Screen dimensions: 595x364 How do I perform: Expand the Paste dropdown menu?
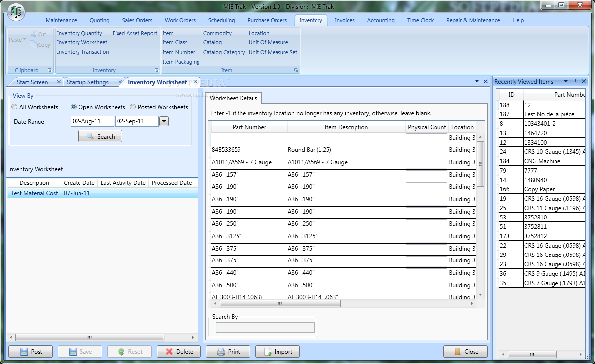coord(25,40)
